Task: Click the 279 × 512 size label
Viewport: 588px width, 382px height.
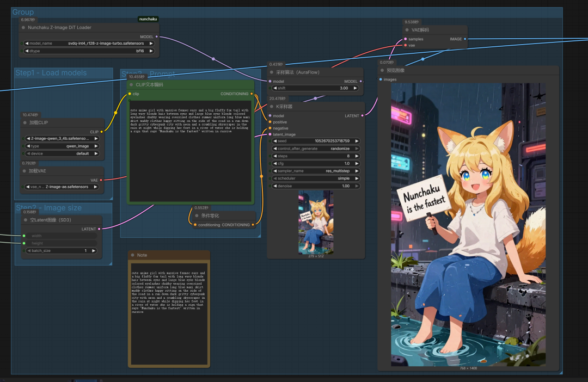Action: [316, 256]
